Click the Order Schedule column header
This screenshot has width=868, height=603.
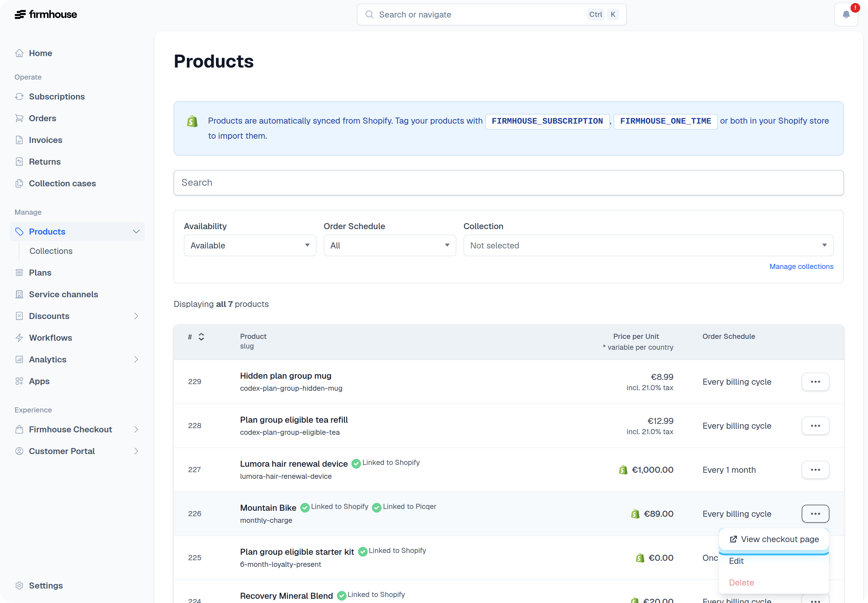coord(729,336)
